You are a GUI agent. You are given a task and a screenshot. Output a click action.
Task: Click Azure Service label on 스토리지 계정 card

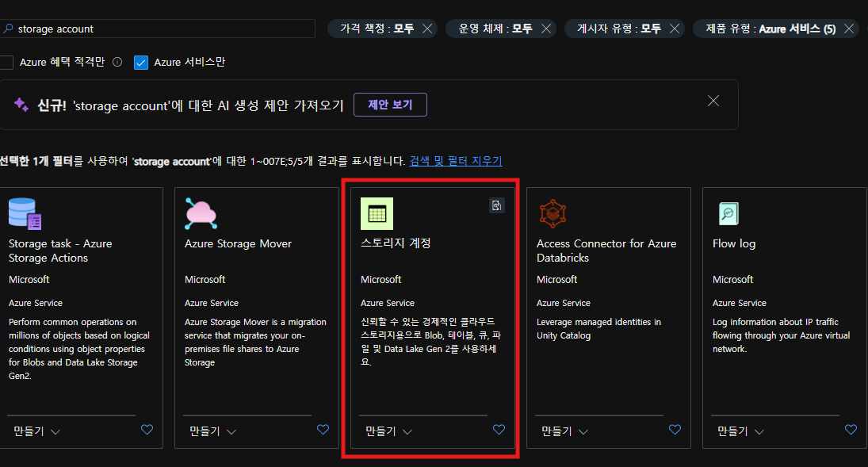click(x=388, y=303)
